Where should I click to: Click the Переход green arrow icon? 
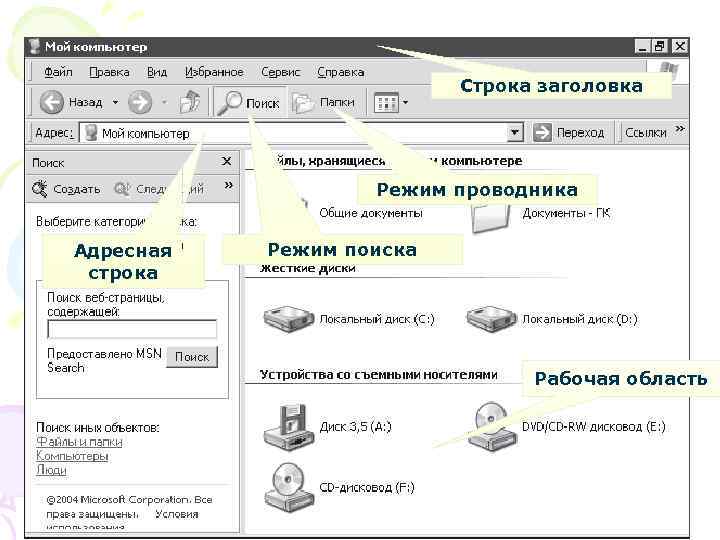click(542, 133)
